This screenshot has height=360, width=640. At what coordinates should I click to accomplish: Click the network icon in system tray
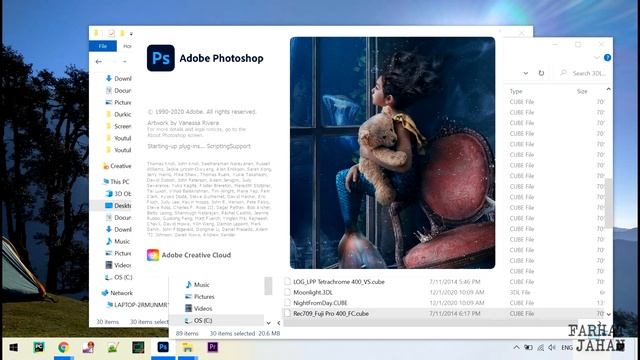click(x=540, y=347)
